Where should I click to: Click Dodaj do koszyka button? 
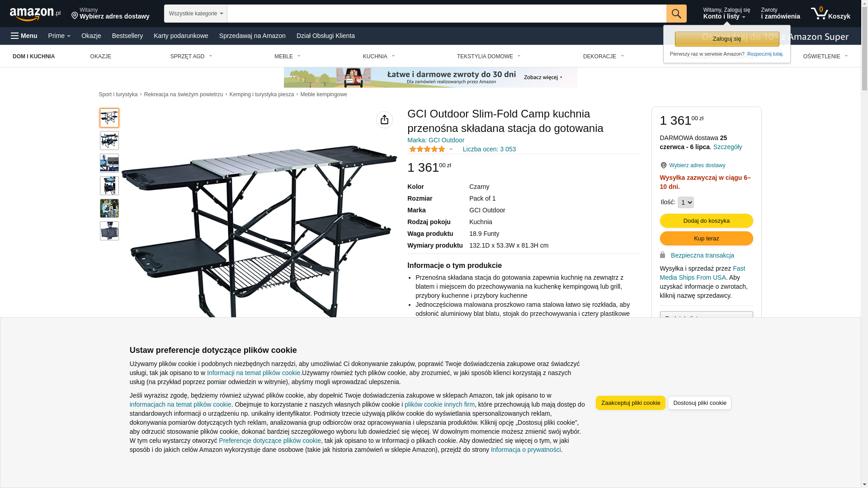coord(706,221)
